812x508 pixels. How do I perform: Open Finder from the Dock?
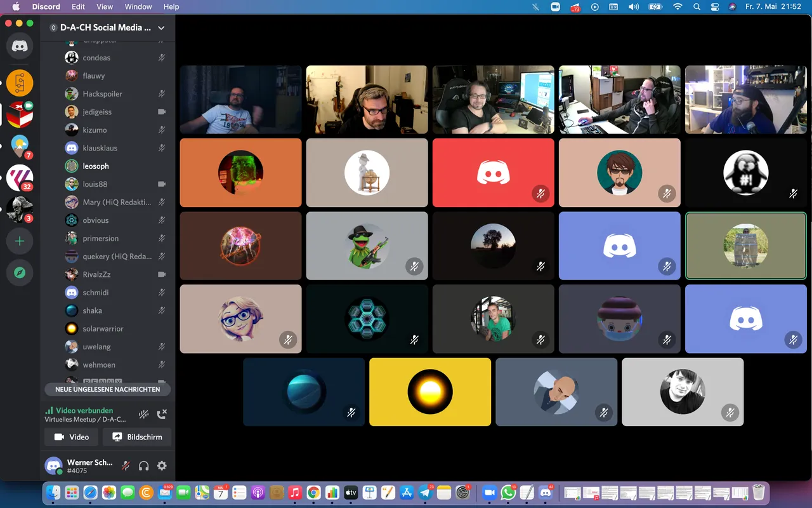point(53,493)
